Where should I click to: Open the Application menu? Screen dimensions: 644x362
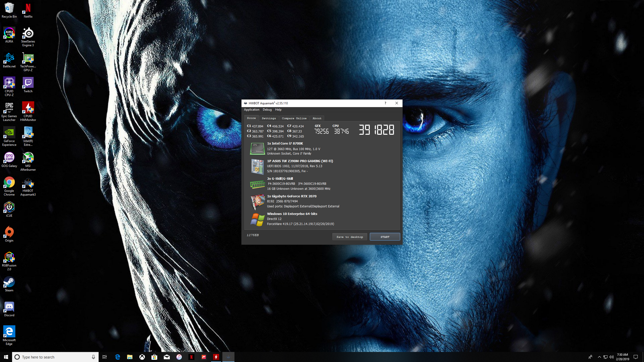tap(252, 110)
